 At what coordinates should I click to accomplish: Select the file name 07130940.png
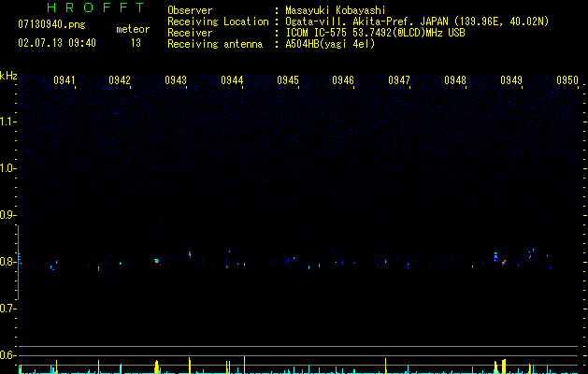[51, 24]
